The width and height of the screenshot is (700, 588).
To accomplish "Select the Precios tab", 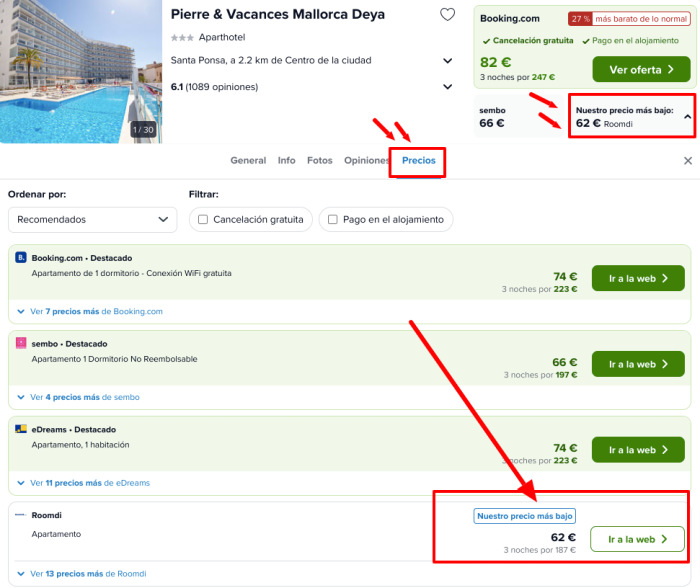I will pos(419,160).
